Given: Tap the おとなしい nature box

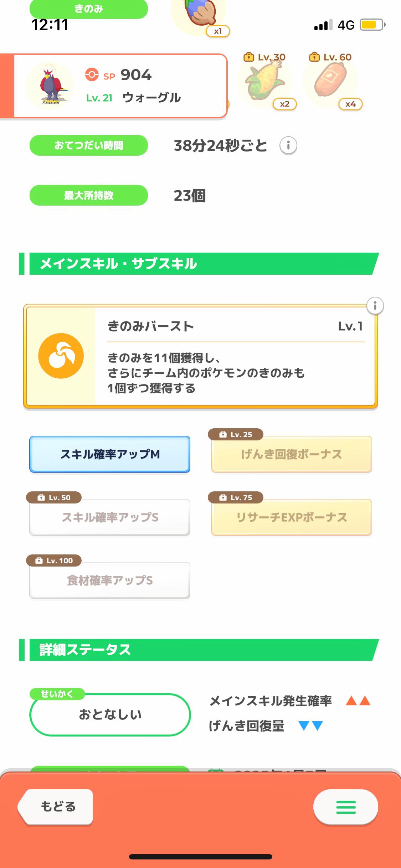Looking at the screenshot, I should point(110,714).
